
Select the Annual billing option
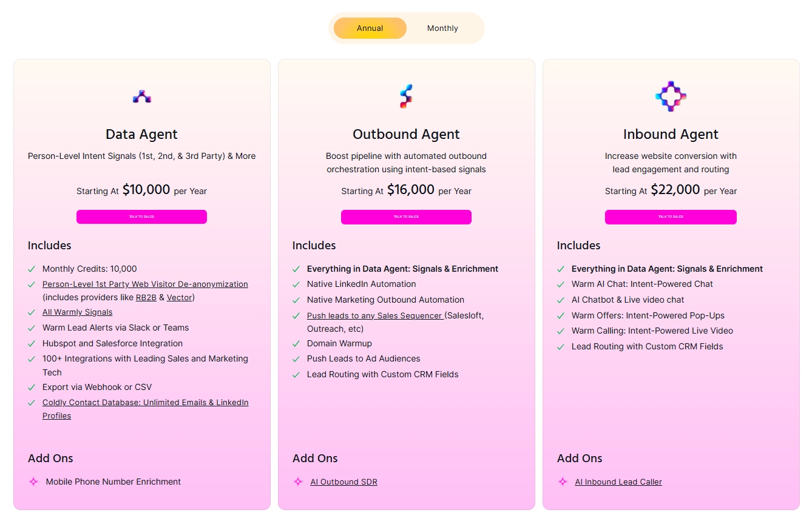[x=370, y=29]
